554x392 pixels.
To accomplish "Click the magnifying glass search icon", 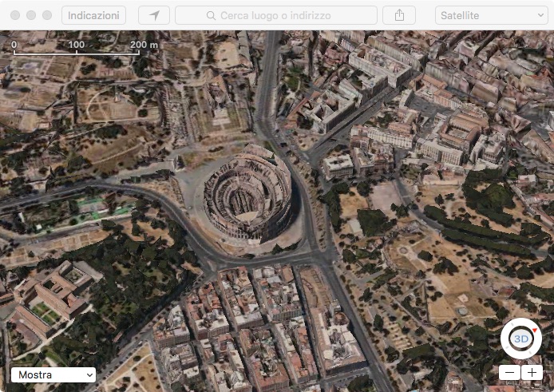I will point(211,15).
